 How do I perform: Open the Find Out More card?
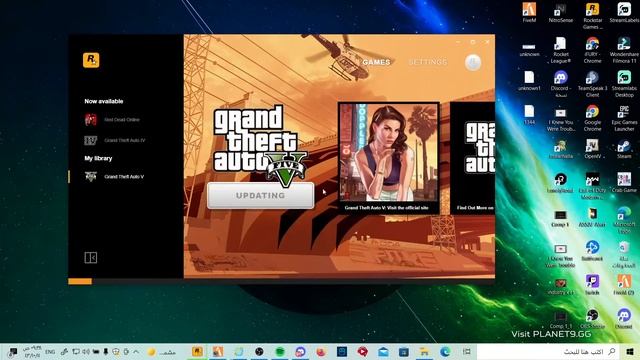coord(473,158)
